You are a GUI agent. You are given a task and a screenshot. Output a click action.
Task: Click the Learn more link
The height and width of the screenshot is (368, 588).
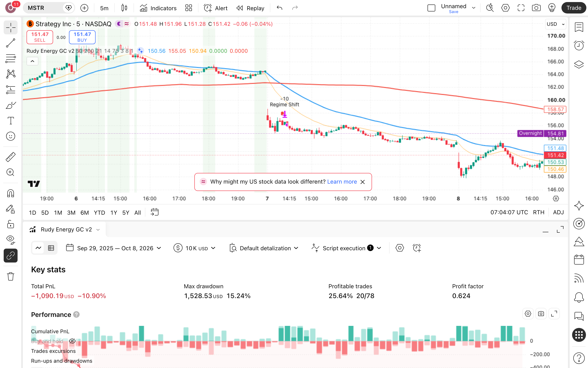pos(342,182)
